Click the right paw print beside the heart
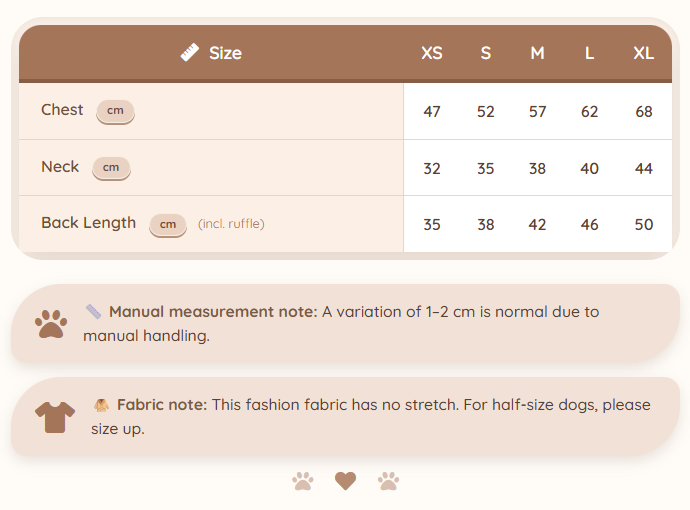The height and width of the screenshot is (510, 690). pos(389,481)
